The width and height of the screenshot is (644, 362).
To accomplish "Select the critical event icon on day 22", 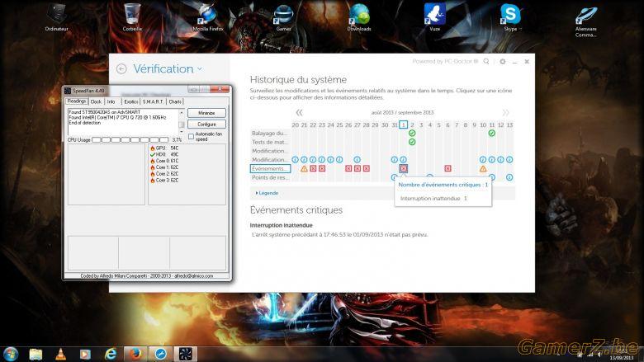I will 313,168.
